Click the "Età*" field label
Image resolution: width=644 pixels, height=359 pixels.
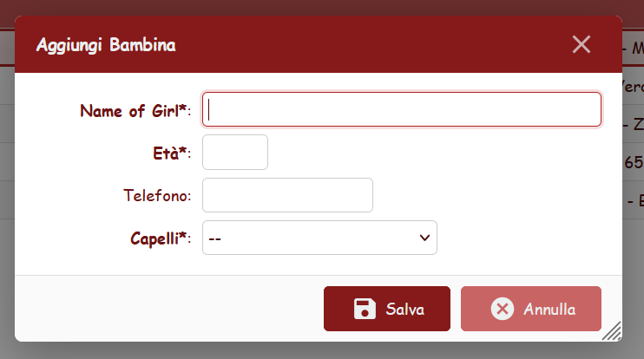[x=165, y=153]
